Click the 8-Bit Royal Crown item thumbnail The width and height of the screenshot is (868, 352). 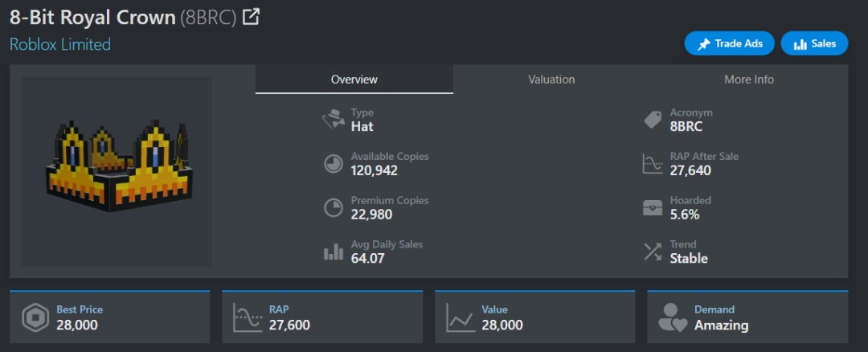(116, 171)
